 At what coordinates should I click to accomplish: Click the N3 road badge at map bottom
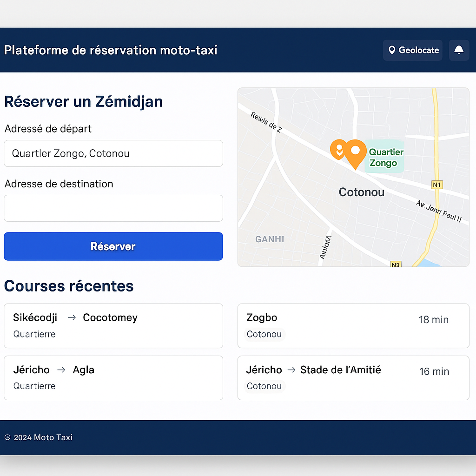coord(395,264)
